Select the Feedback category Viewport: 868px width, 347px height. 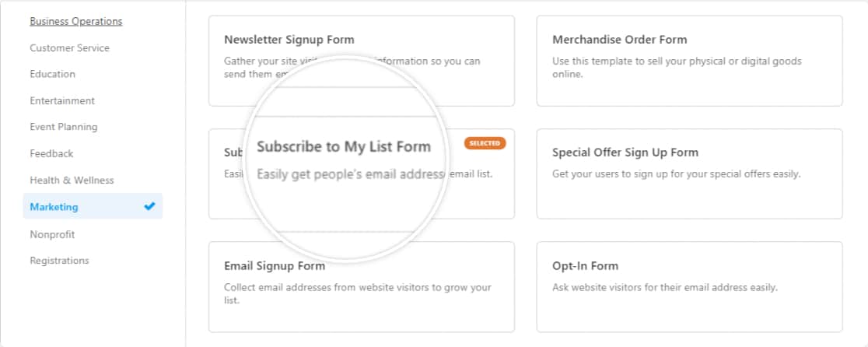[x=51, y=154]
